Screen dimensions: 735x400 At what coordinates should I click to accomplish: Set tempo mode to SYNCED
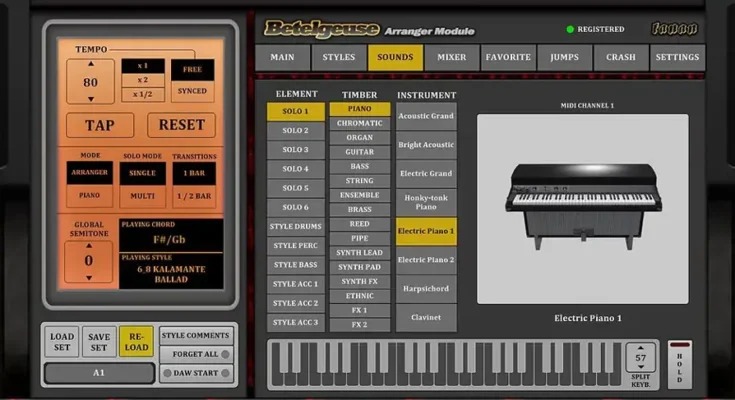tap(192, 90)
